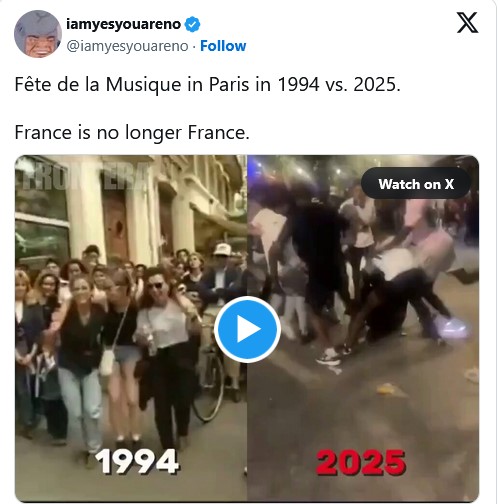Play the embedded video
This screenshot has height=504, width=498.
click(247, 329)
